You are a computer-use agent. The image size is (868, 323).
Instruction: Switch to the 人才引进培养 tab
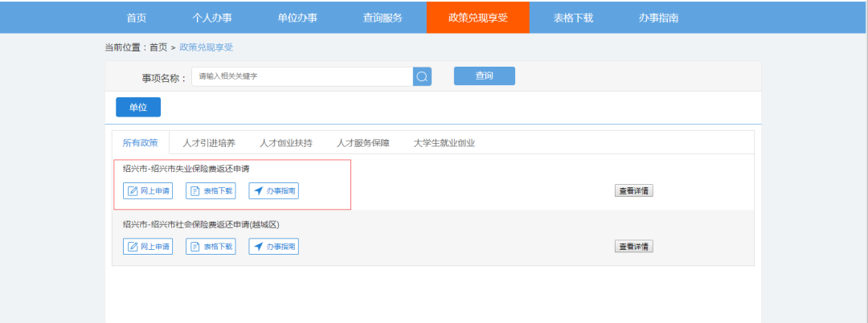(209, 143)
